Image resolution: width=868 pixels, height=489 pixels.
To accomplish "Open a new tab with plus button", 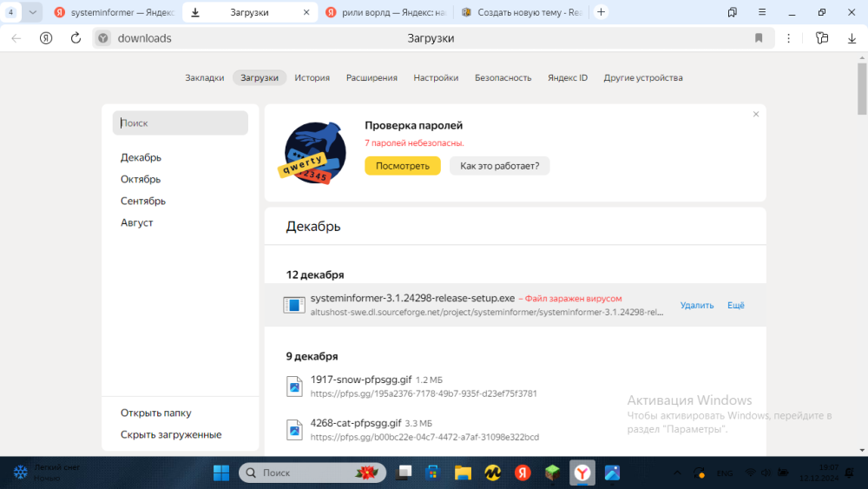I will point(602,12).
